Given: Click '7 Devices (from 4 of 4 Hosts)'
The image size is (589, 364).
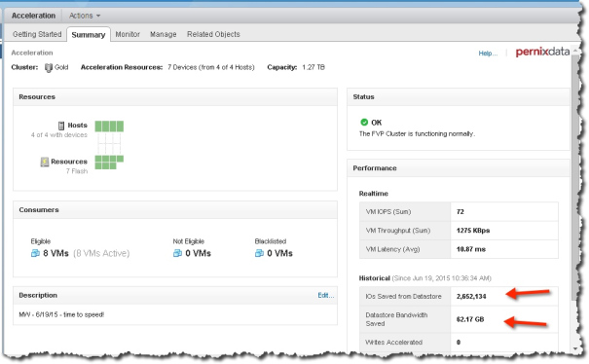Looking at the screenshot, I should pos(211,67).
